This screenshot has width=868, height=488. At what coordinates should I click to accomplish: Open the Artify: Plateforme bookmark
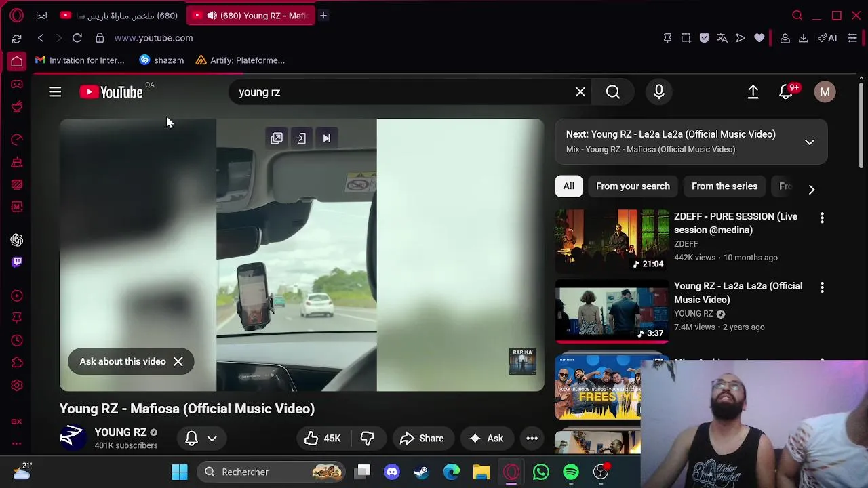[x=240, y=60]
